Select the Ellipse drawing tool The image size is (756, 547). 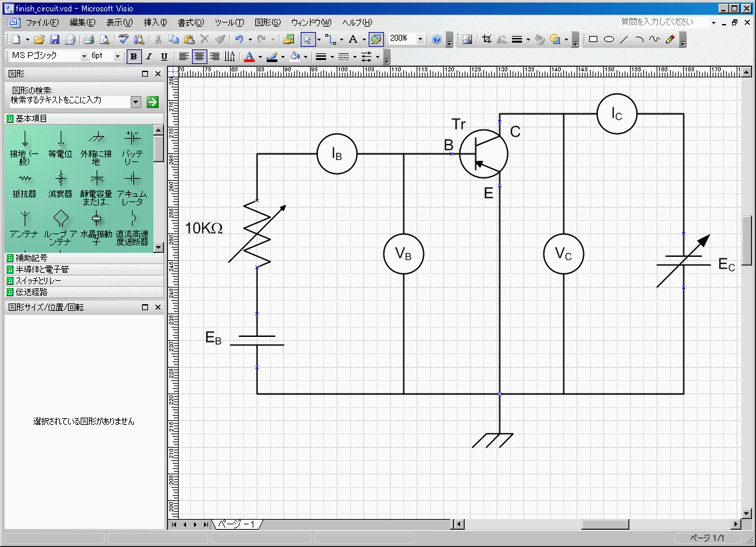tap(608, 39)
